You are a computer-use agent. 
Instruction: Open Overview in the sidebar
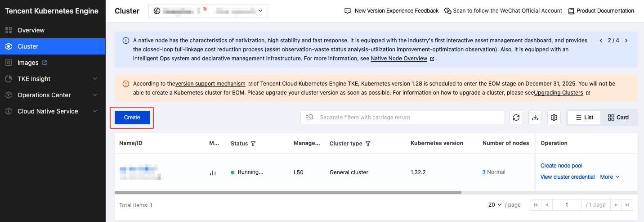click(31, 30)
